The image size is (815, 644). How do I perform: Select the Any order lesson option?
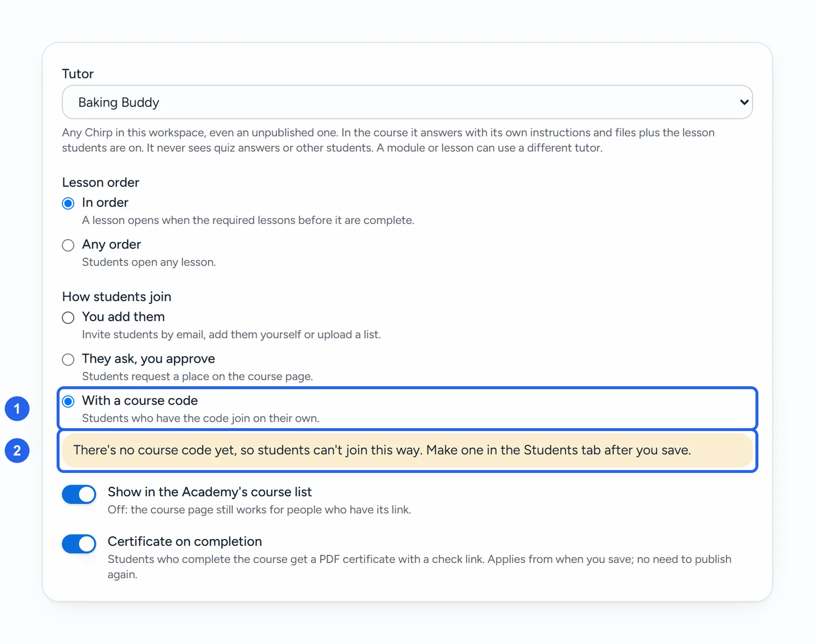click(68, 245)
